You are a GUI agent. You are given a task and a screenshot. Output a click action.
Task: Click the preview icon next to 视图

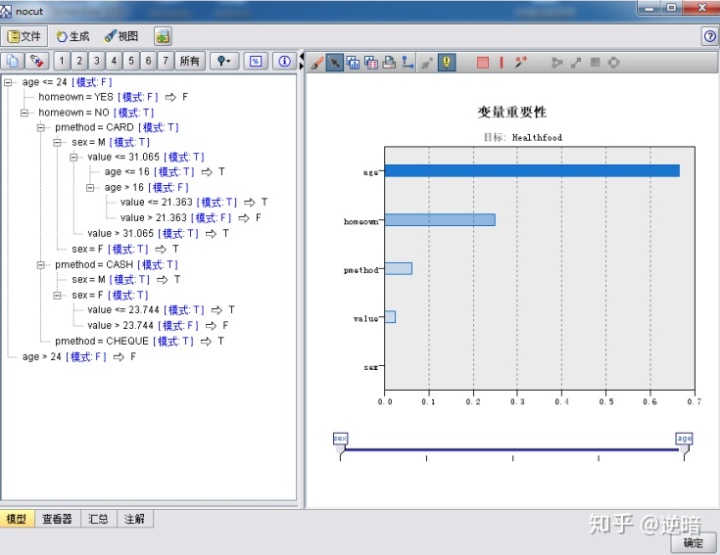coord(163,36)
